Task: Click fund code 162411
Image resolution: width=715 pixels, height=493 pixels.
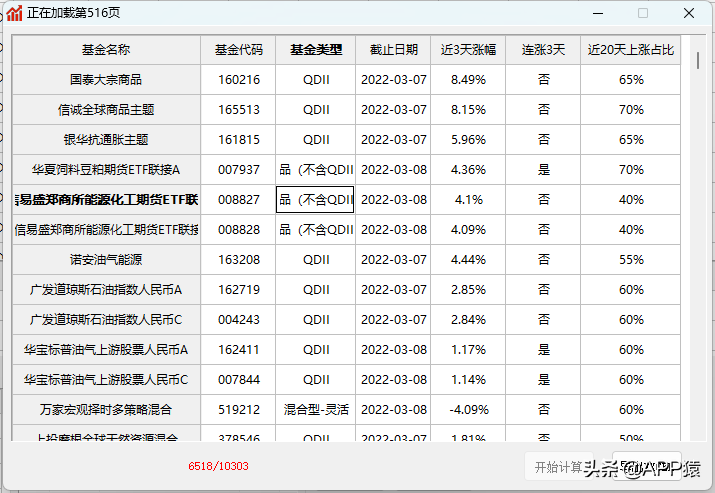Action: 238,350
